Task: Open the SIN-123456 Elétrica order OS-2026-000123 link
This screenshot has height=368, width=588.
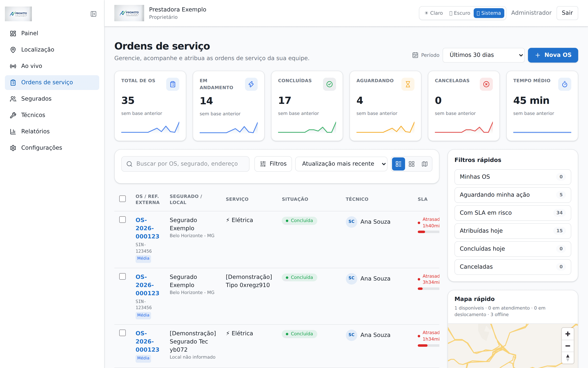Action: (x=147, y=228)
